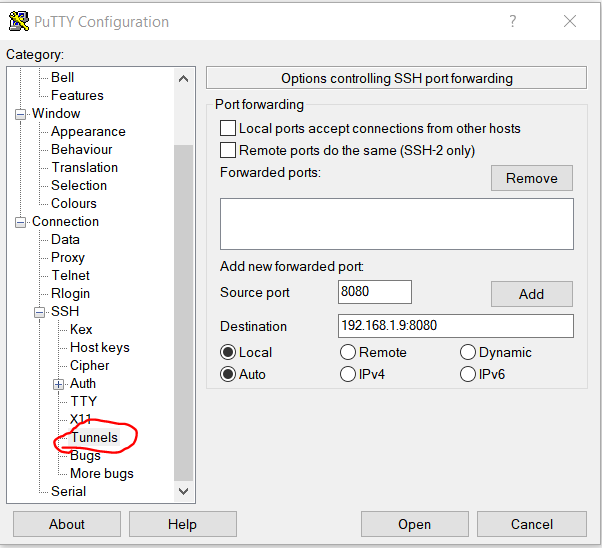Open the Serial category

click(68, 492)
